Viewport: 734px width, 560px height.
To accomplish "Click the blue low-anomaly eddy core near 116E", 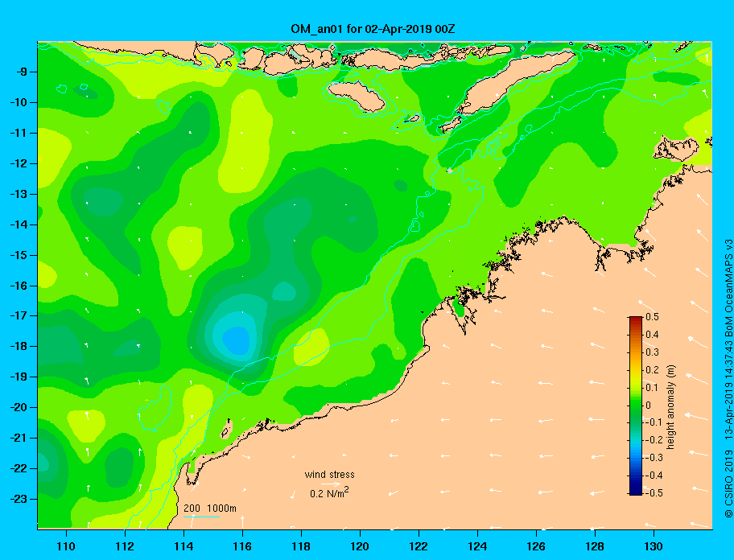I will coord(237,340).
